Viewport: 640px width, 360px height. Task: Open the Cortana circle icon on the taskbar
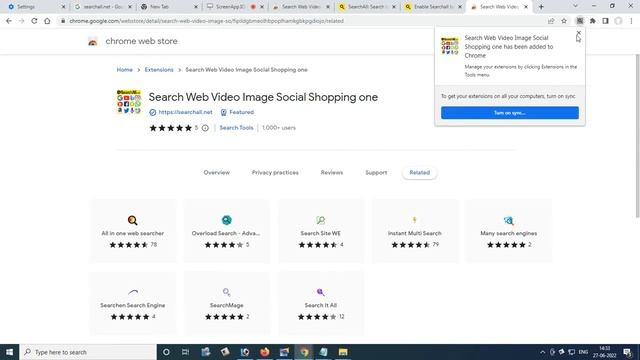[166, 352]
